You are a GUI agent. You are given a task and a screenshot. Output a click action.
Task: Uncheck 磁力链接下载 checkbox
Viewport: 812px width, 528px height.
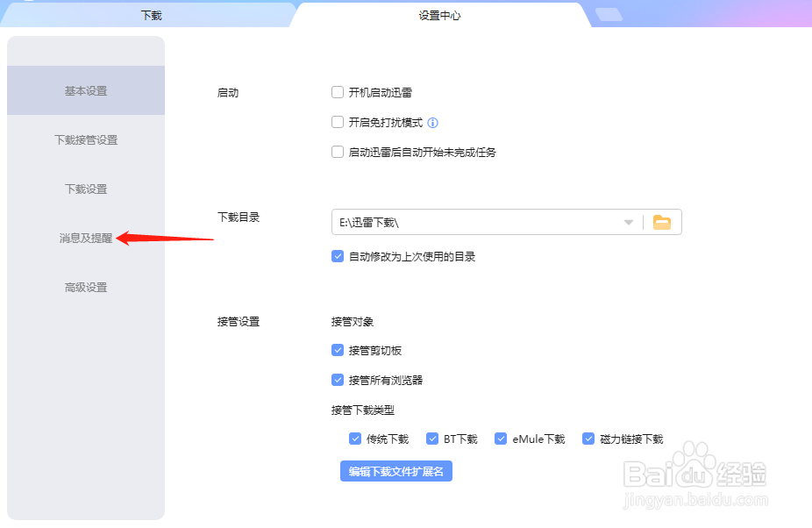588,439
